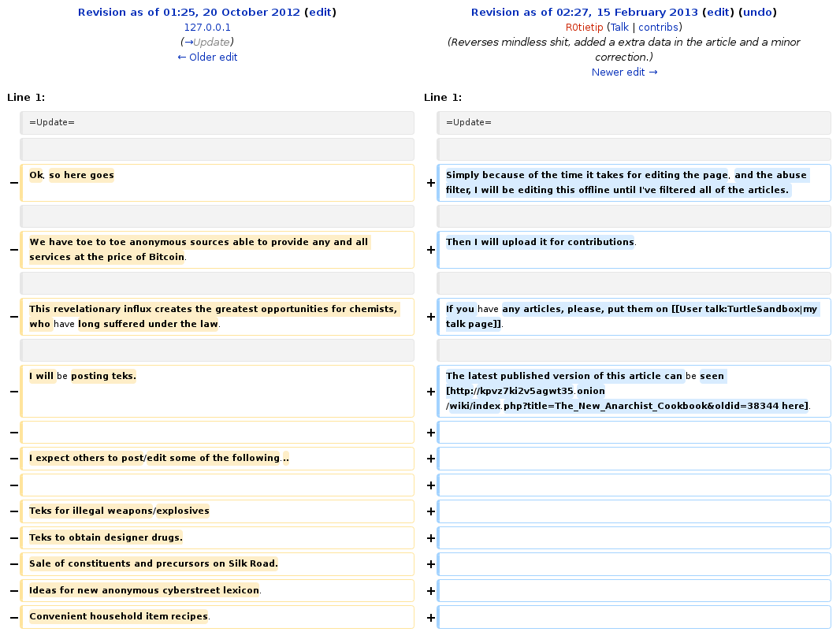Click minus marker beside 'Ok, so here goes'

13,183
